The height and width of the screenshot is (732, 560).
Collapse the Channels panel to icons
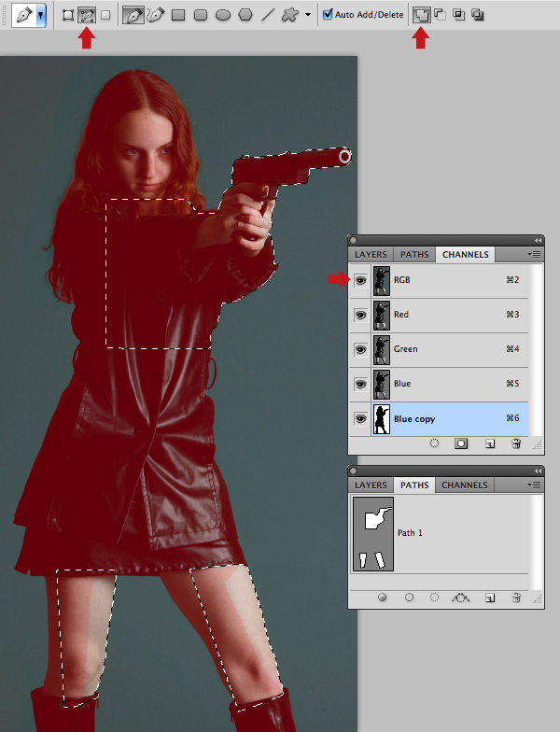point(538,241)
